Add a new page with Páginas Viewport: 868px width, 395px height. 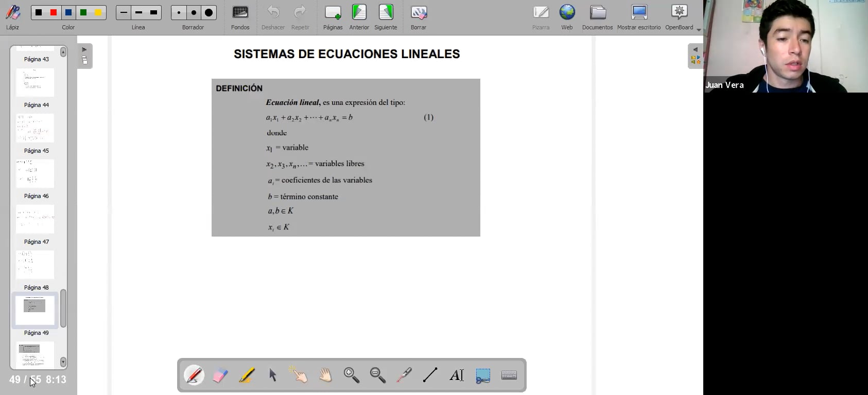[x=333, y=17]
